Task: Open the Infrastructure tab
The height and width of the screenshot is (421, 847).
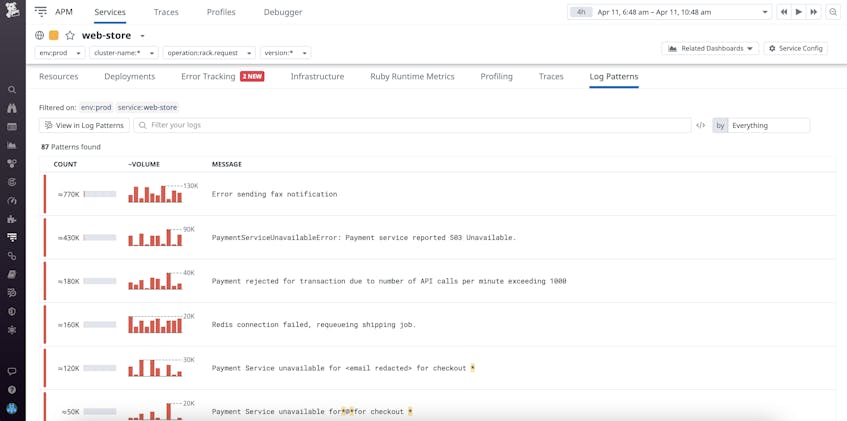Action: click(317, 77)
